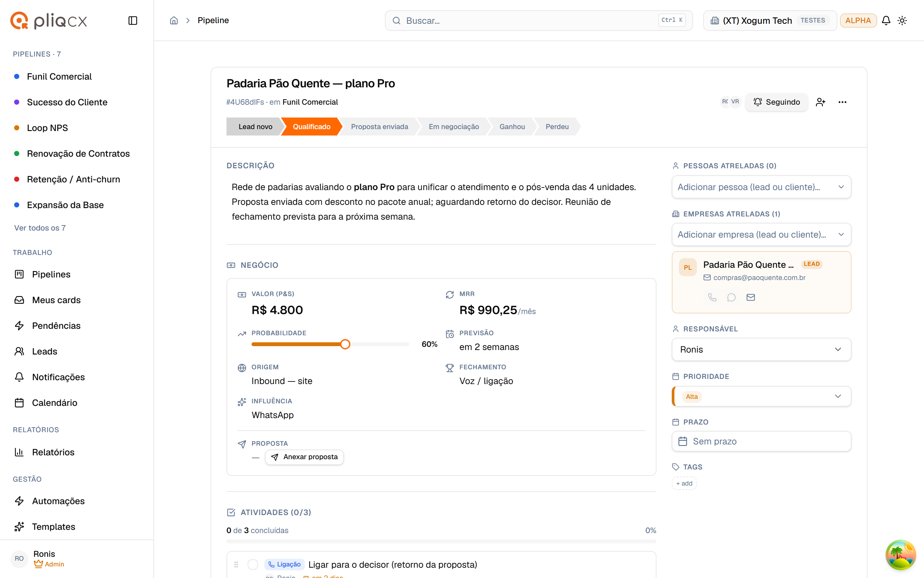The image size is (924, 578).
Task: Switch theme with the sun icon
Action: tap(902, 21)
